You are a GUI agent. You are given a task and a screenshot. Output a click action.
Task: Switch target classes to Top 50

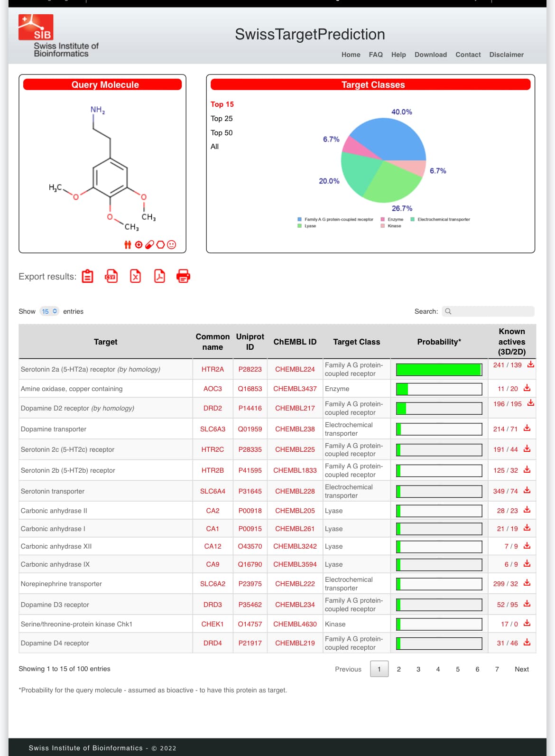coord(222,133)
